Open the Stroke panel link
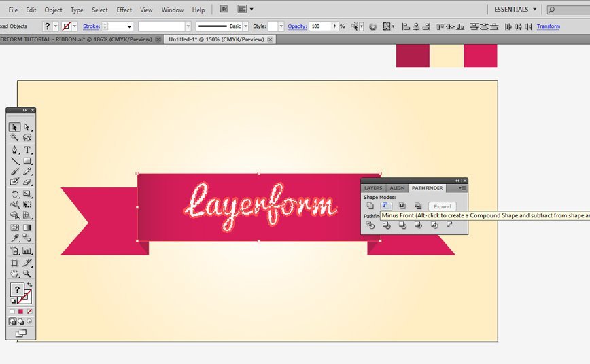 [92, 26]
